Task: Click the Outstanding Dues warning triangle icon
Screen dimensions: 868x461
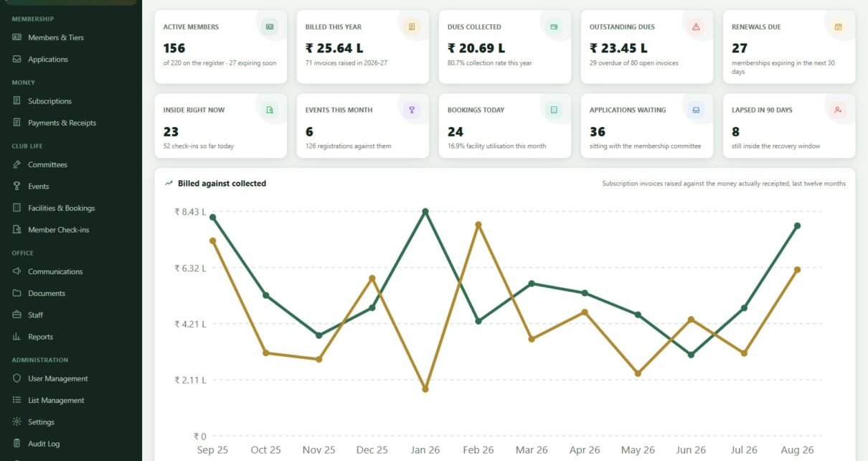Action: click(696, 27)
